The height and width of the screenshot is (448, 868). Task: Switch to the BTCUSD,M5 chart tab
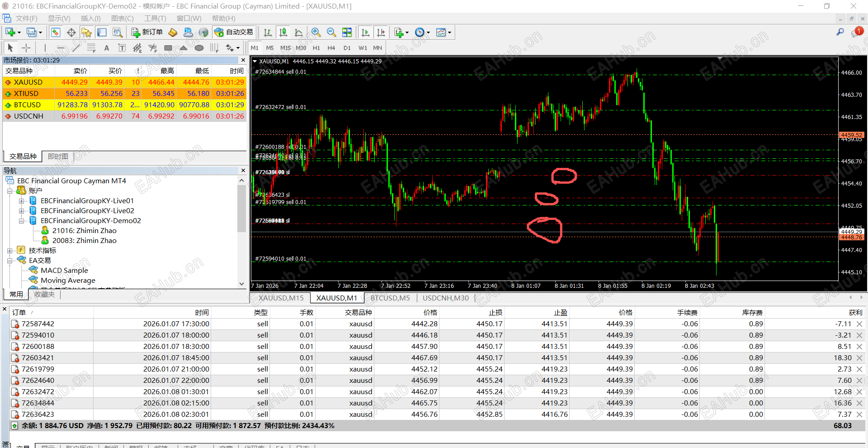click(390, 298)
